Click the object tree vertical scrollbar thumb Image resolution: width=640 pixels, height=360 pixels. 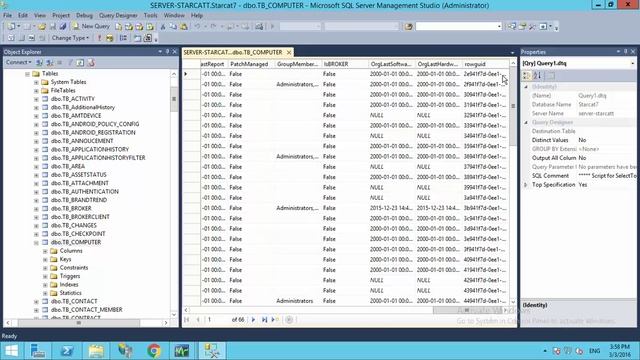click(x=174, y=98)
